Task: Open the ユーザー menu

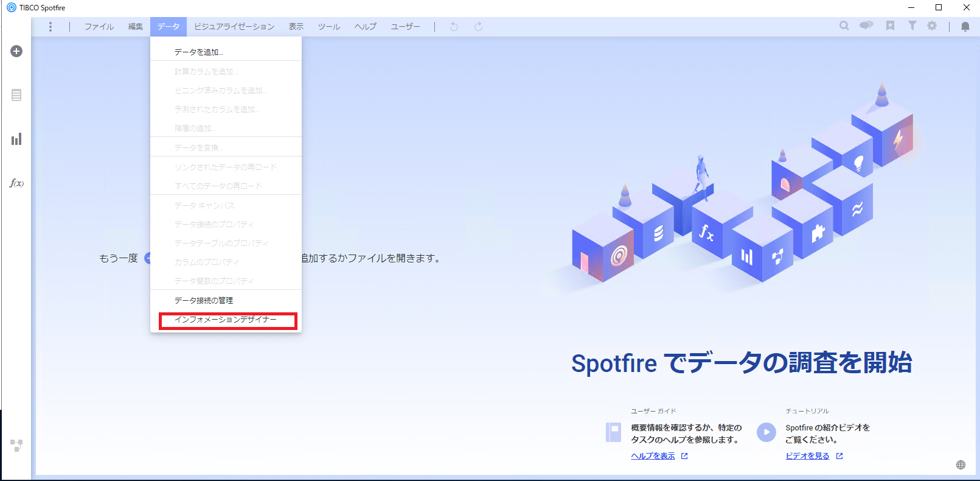Action: 406,27
